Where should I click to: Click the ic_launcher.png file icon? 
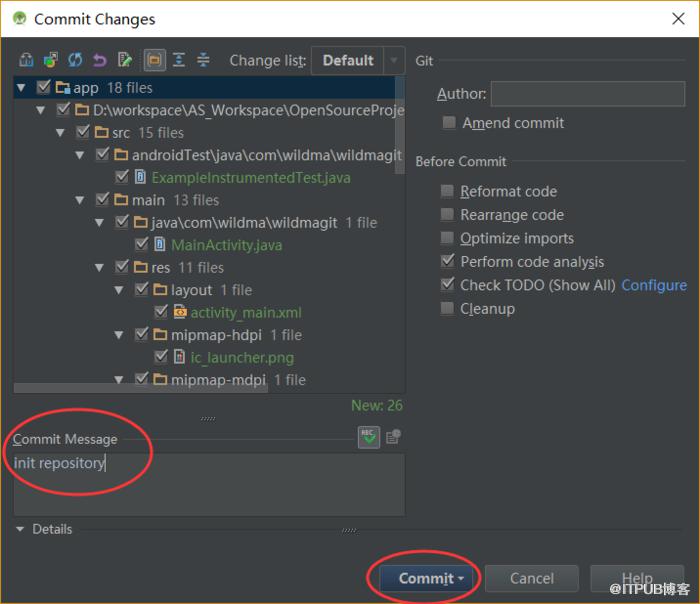(179, 357)
